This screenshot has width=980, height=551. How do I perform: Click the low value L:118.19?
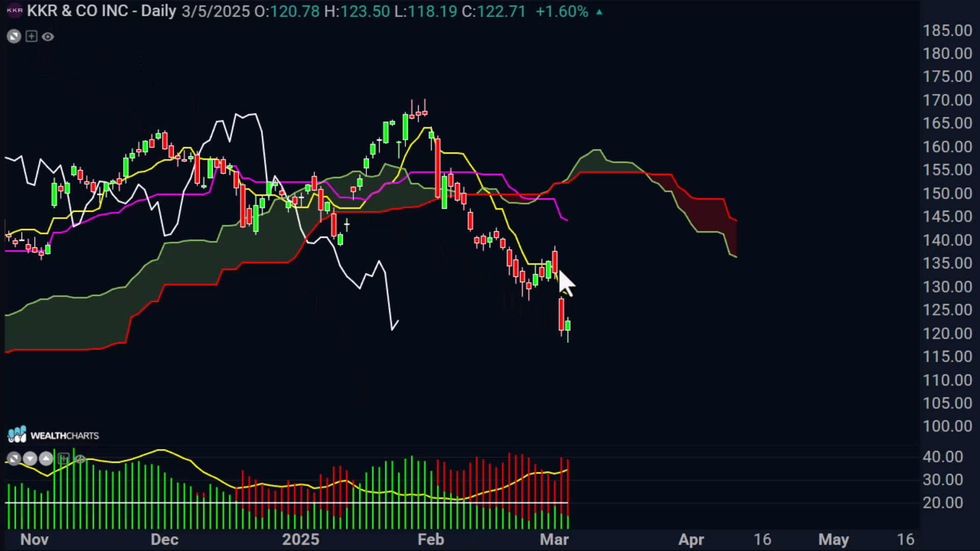coord(426,11)
